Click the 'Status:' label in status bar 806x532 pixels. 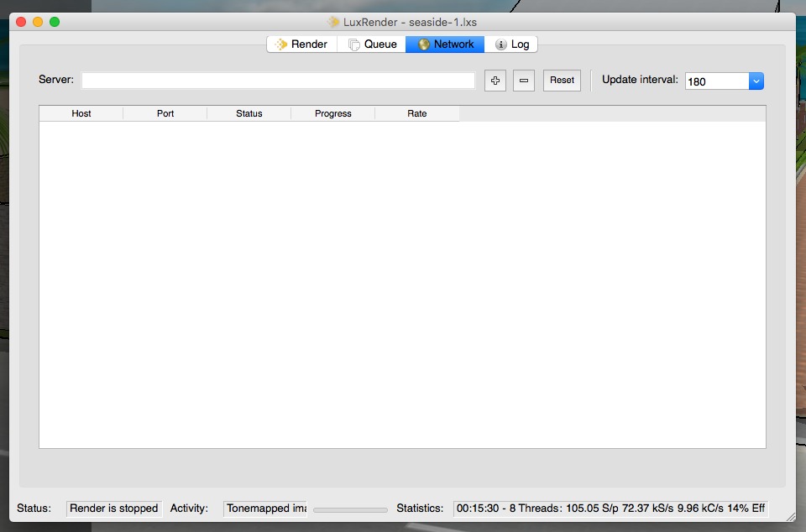tap(34, 509)
